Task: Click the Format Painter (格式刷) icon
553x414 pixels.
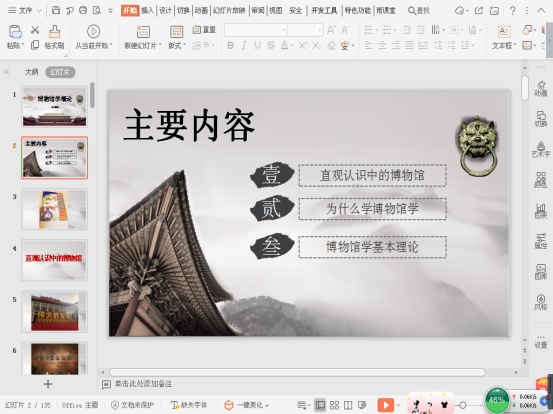Action: (x=54, y=32)
